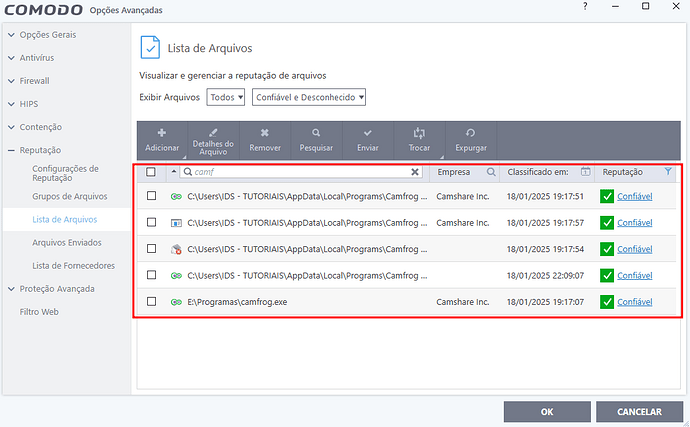The image size is (690, 427).
Task: Tick the checkbox for E:\Programas\camfrog.exe
Action: tap(151, 301)
